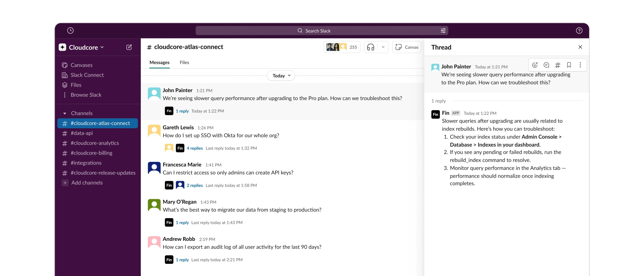
Task: Click Gareth Lewis's avatar
Action: pos(154,131)
